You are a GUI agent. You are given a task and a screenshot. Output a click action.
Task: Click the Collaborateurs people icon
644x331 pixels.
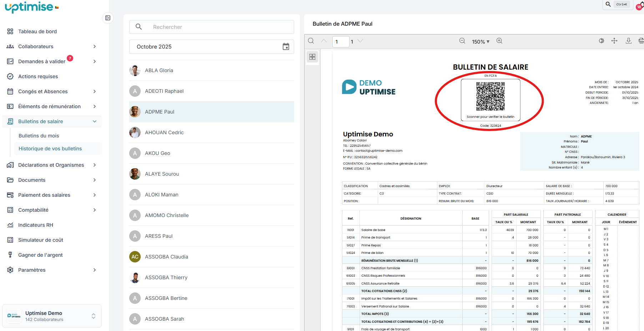10,46
